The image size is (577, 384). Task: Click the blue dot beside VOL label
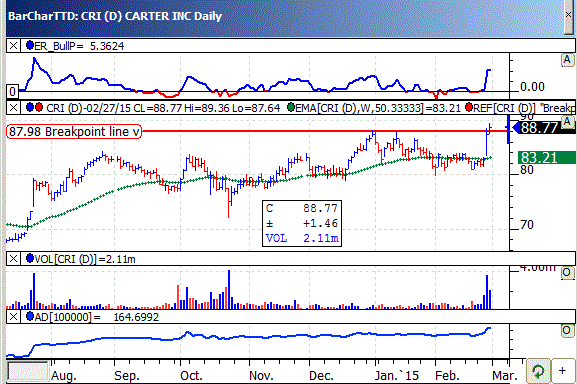(30, 259)
